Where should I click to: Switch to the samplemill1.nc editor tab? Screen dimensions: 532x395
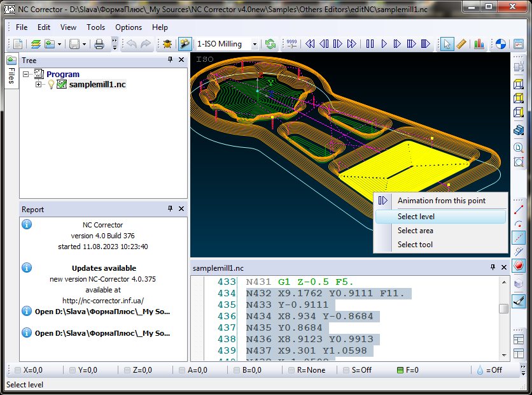(x=218, y=268)
